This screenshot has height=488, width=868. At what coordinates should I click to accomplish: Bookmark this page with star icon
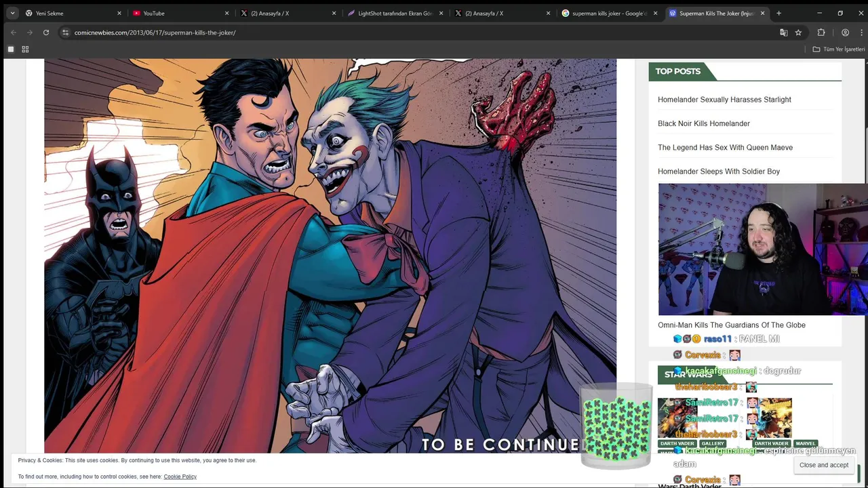tap(799, 33)
